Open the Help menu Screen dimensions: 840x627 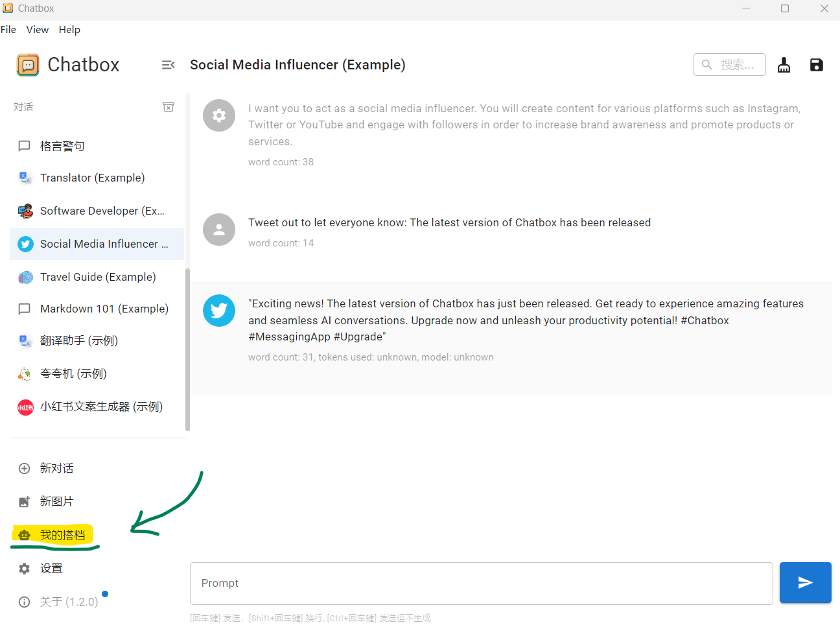coord(69,30)
